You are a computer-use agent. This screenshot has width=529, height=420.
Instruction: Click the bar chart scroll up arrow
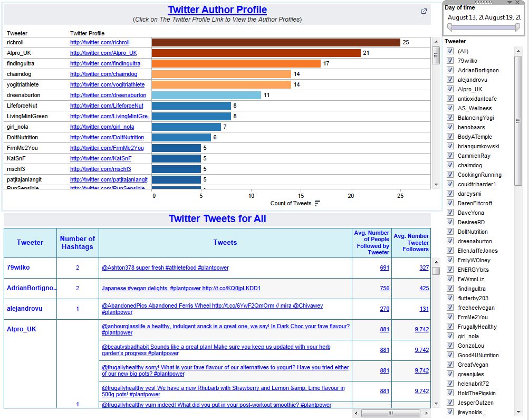(436, 42)
